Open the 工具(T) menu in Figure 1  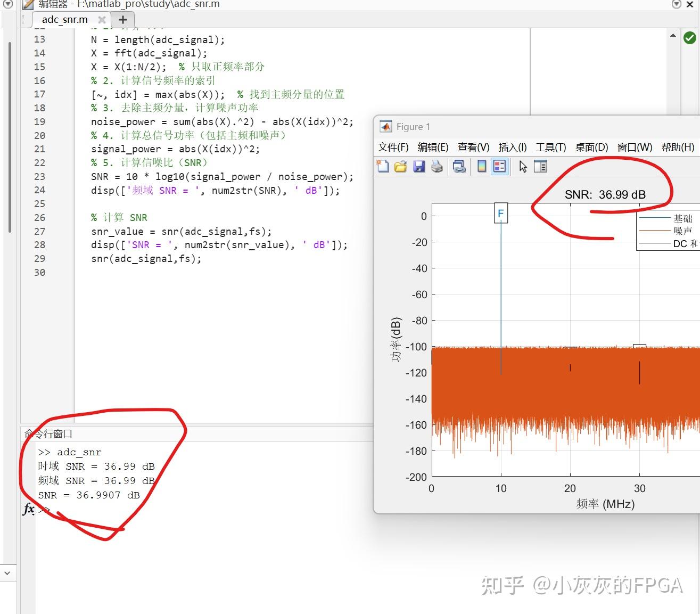(551, 148)
